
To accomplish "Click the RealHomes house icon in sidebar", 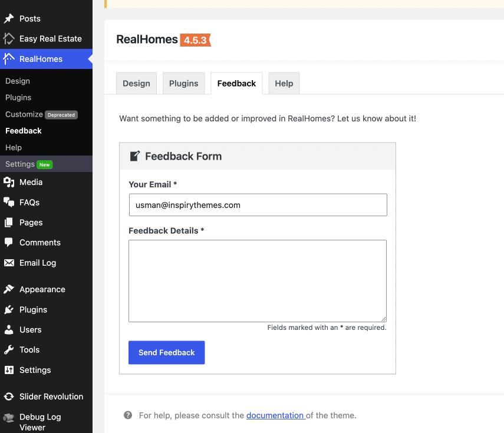I will [9, 59].
